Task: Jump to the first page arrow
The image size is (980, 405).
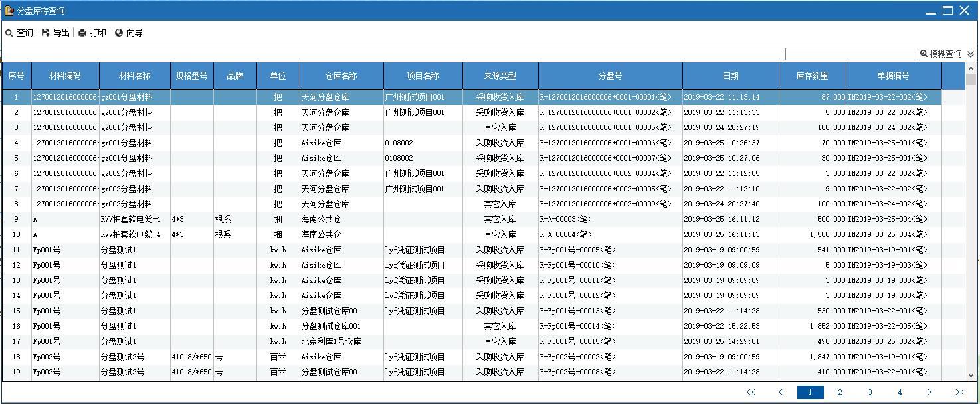Action: click(x=751, y=392)
